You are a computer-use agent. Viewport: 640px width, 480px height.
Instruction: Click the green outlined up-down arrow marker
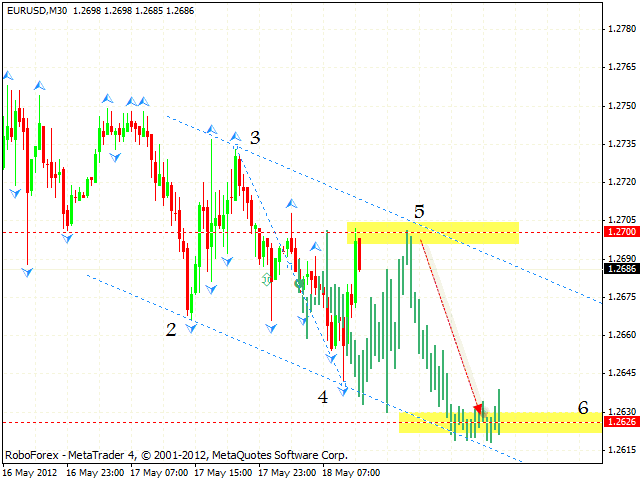267,280
